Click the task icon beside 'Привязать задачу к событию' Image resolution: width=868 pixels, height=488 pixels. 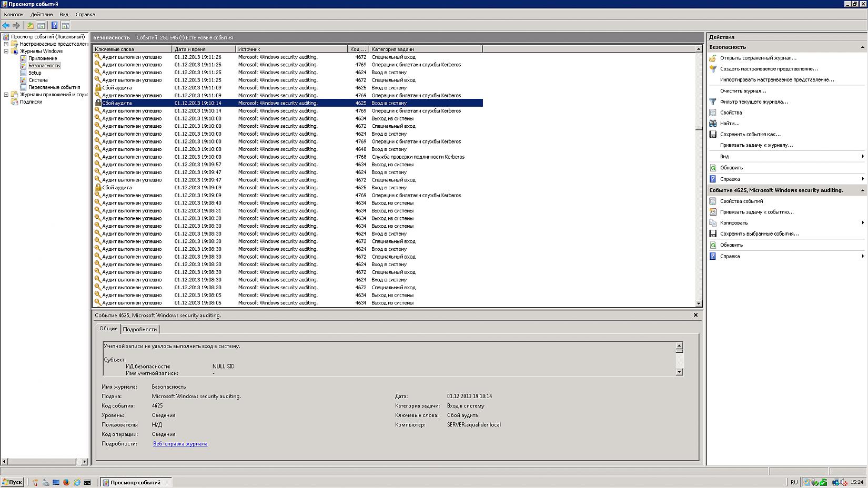[713, 212]
